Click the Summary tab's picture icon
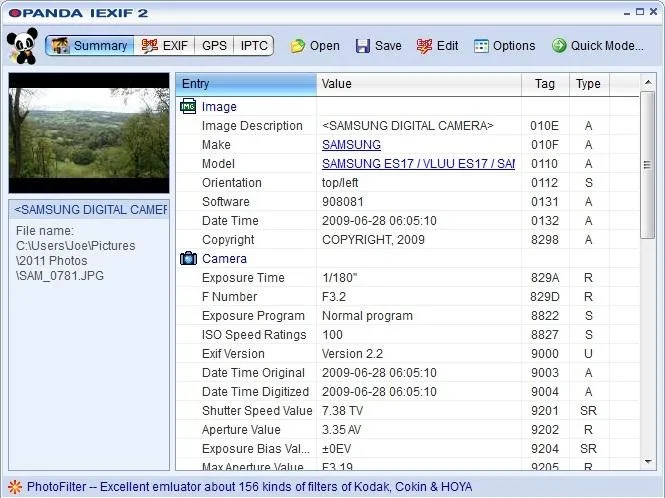 click(60, 45)
